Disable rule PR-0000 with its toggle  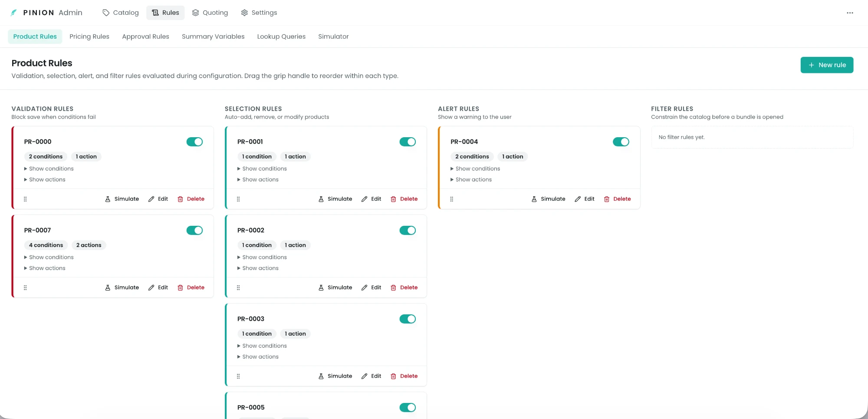194,142
